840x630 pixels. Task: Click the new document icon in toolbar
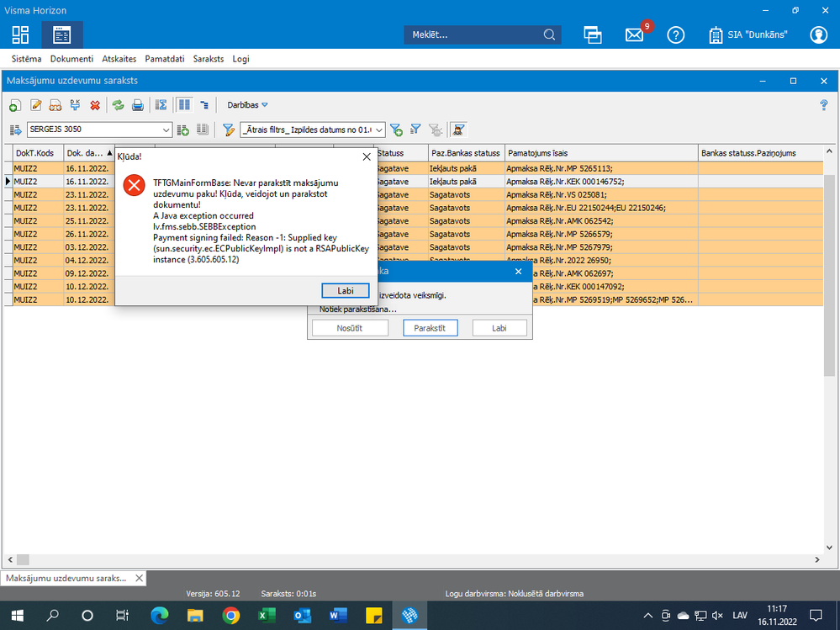15,105
